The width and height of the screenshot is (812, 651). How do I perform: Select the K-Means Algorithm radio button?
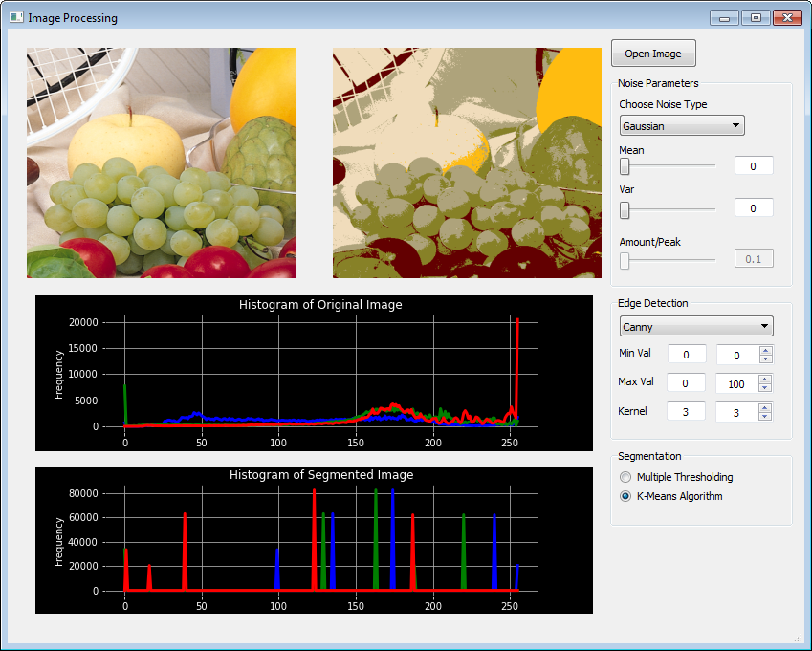tap(625, 496)
